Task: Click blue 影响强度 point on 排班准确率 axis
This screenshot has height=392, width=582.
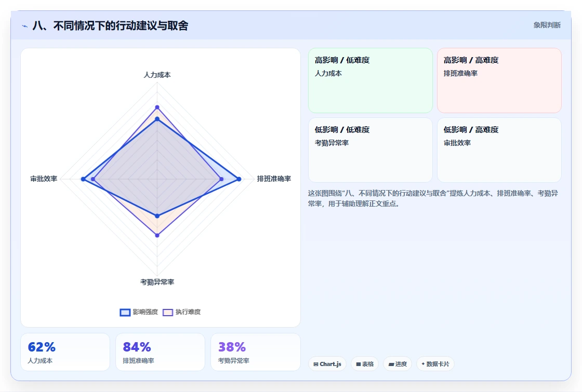Action: click(x=239, y=179)
